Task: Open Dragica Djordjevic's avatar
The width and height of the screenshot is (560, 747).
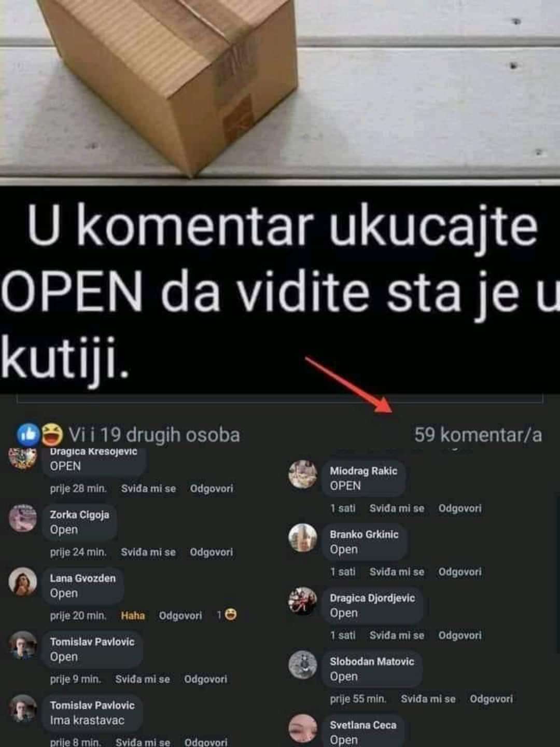Action: (303, 601)
